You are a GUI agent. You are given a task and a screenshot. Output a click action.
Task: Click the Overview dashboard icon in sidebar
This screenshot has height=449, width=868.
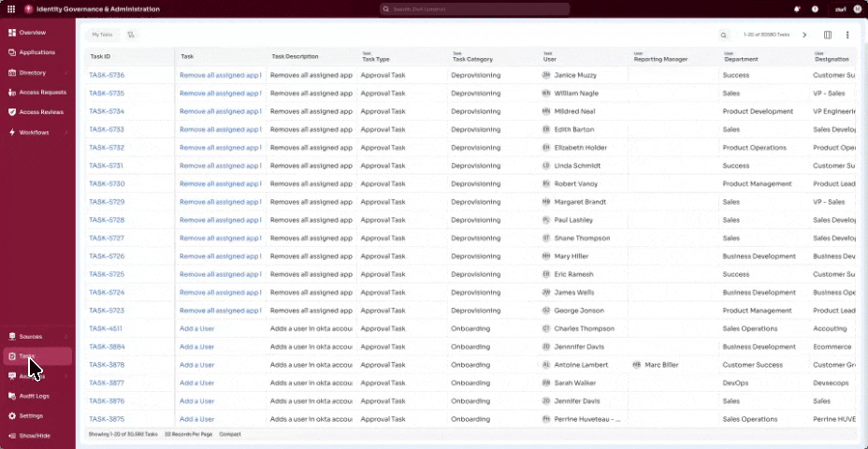(x=11, y=33)
